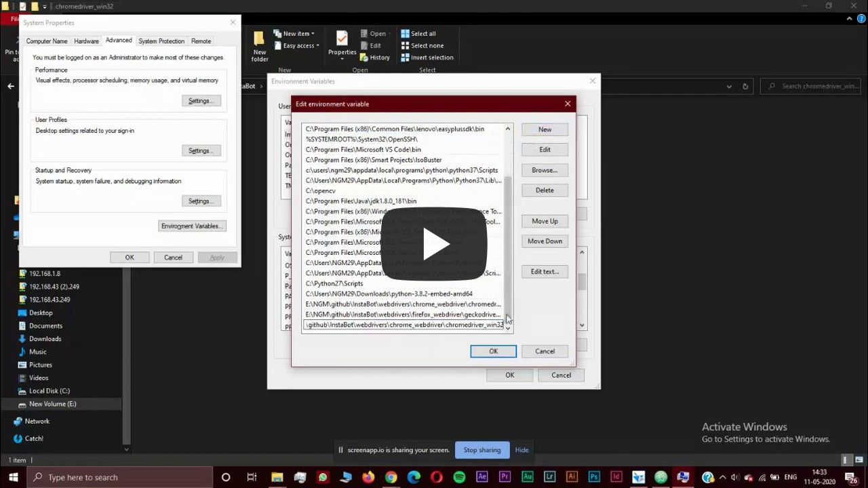Launch Premiere Pro from the taskbar
Screen dimensions: 868x488
point(505,477)
